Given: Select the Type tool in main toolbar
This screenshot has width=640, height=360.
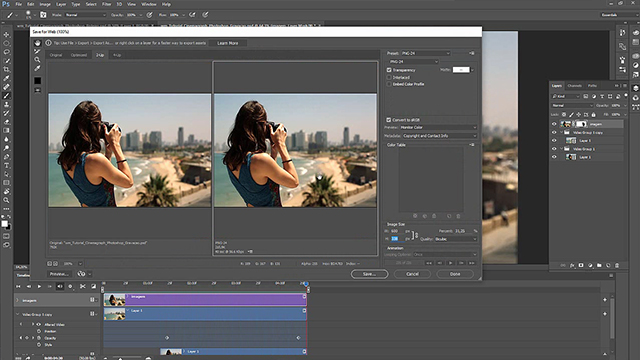Looking at the screenshot, I should [6, 165].
